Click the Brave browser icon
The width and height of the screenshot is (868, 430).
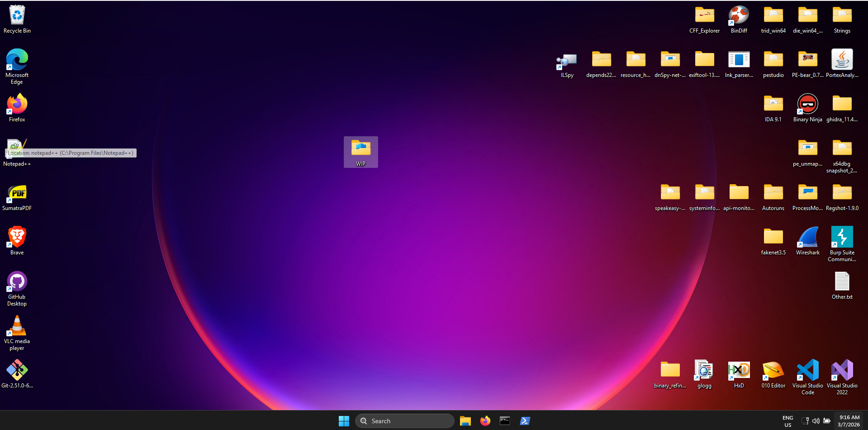point(17,238)
